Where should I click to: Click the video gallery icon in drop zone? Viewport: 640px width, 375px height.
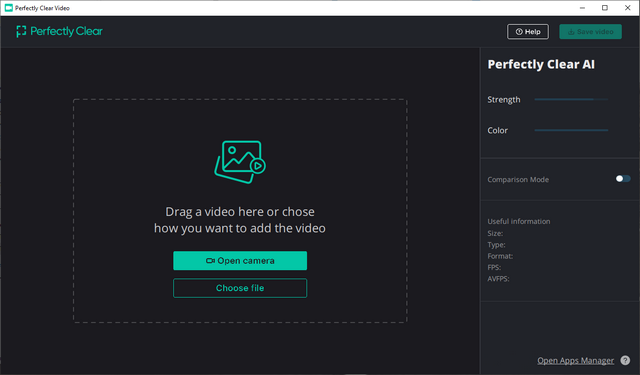click(240, 162)
